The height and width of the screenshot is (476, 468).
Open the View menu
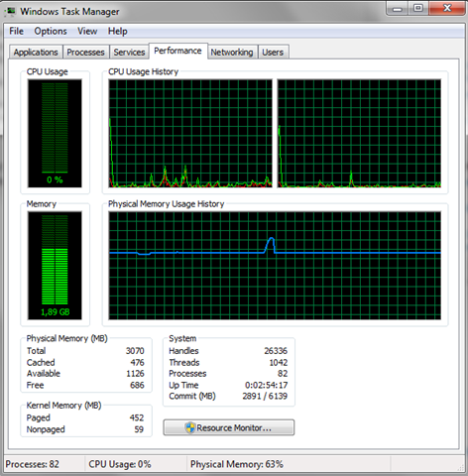point(87,31)
